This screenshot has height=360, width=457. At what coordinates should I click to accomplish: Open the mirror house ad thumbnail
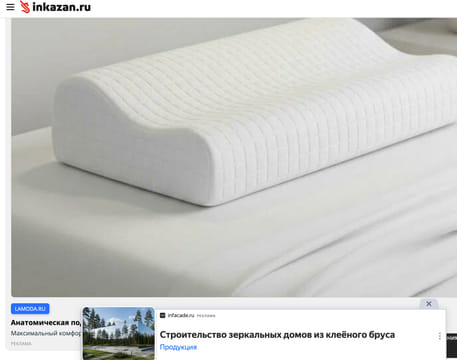(x=119, y=333)
